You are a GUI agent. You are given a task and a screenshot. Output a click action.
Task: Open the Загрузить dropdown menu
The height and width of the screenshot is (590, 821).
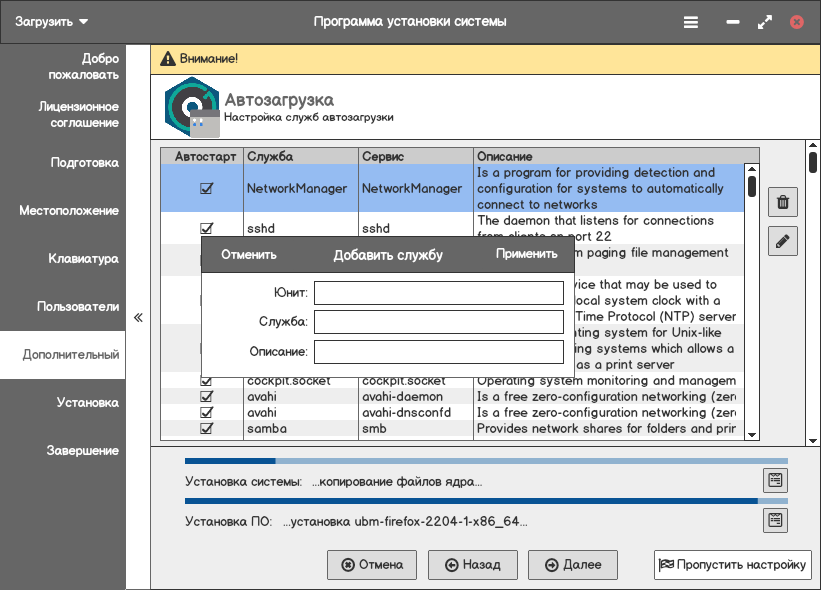52,22
